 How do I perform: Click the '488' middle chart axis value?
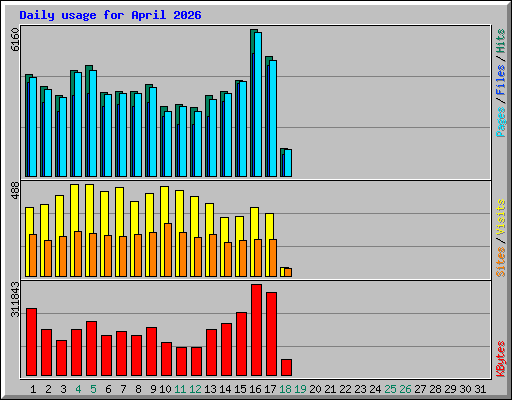point(15,191)
